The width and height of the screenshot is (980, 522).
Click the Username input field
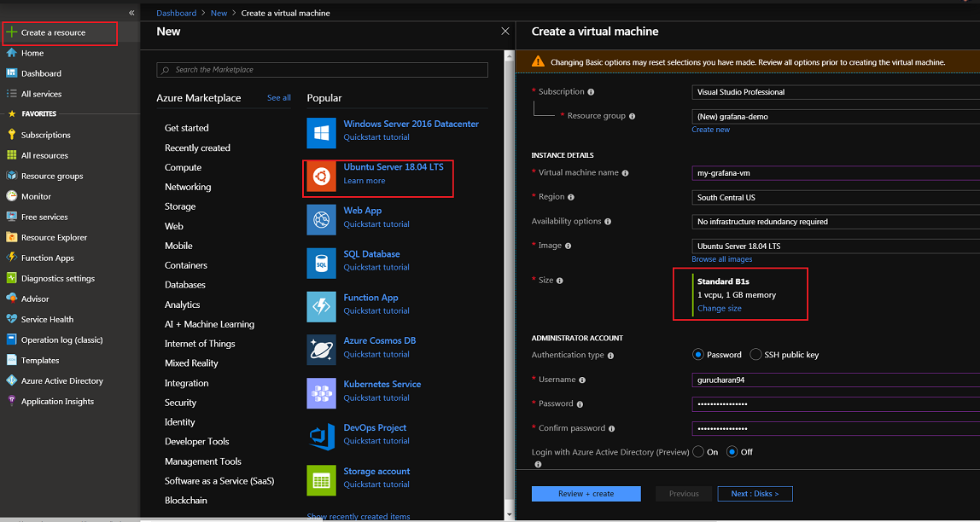(x=836, y=380)
